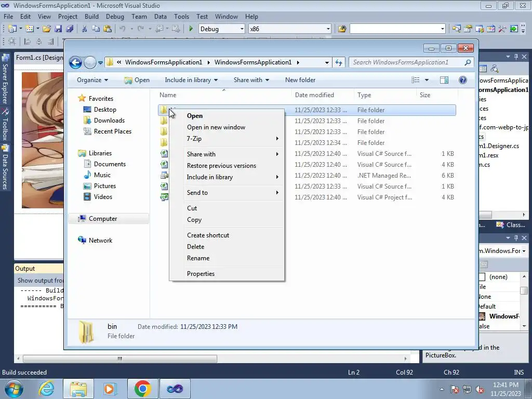Click Windows Start orb
The image size is (532, 399).
pos(13,389)
